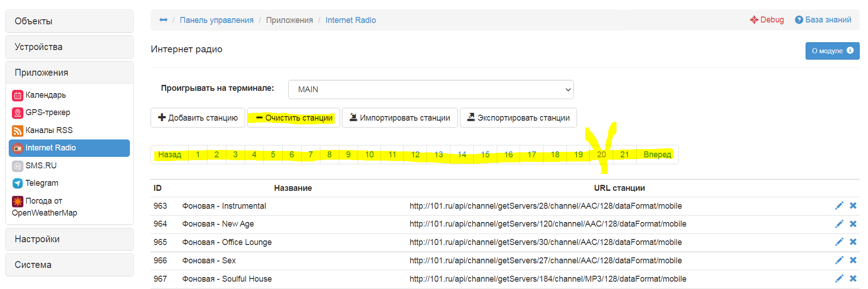Open the Telegram app icon
The image size is (868, 289).
coord(17,183)
